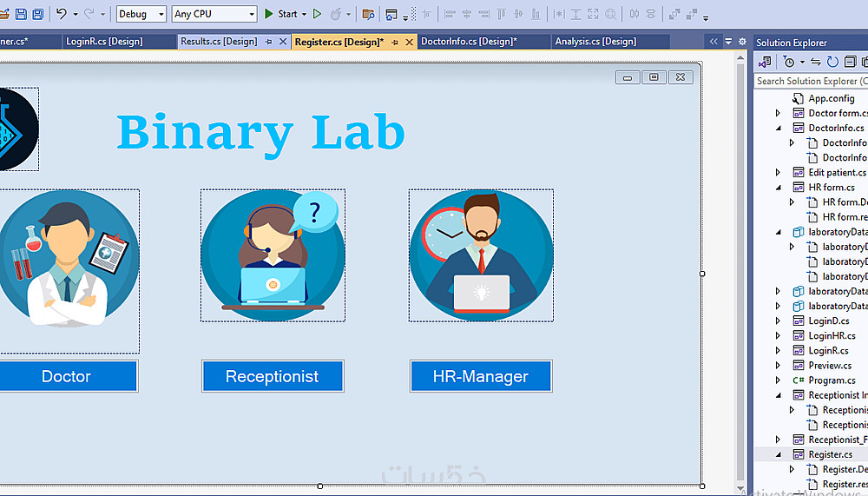Open the document tabs list dropdown arrow
The image size is (868, 496).
coord(728,42)
